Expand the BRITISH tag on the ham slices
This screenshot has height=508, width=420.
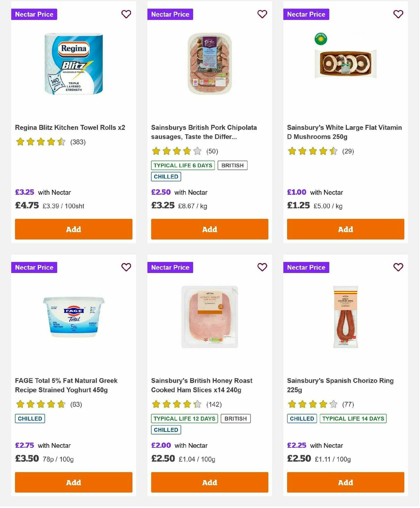coord(235,418)
